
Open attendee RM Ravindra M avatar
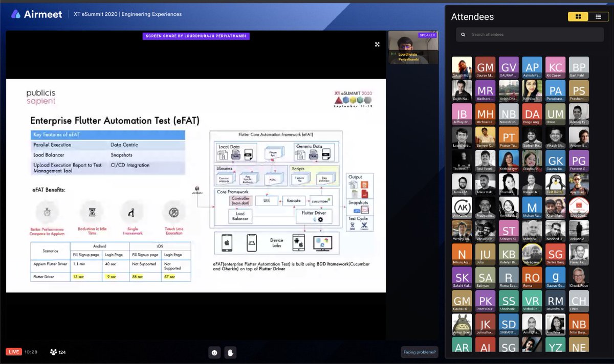pyautogui.click(x=555, y=302)
